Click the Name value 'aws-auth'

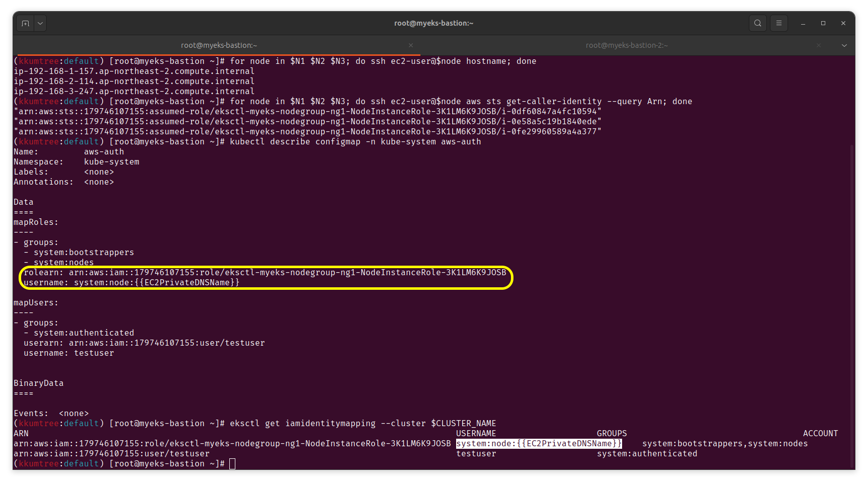[x=104, y=152]
